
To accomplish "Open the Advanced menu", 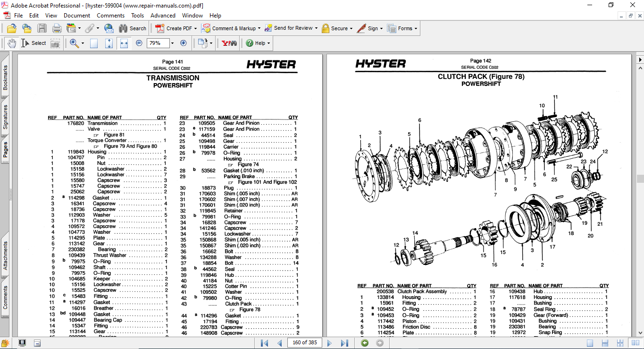I will 163,15.
